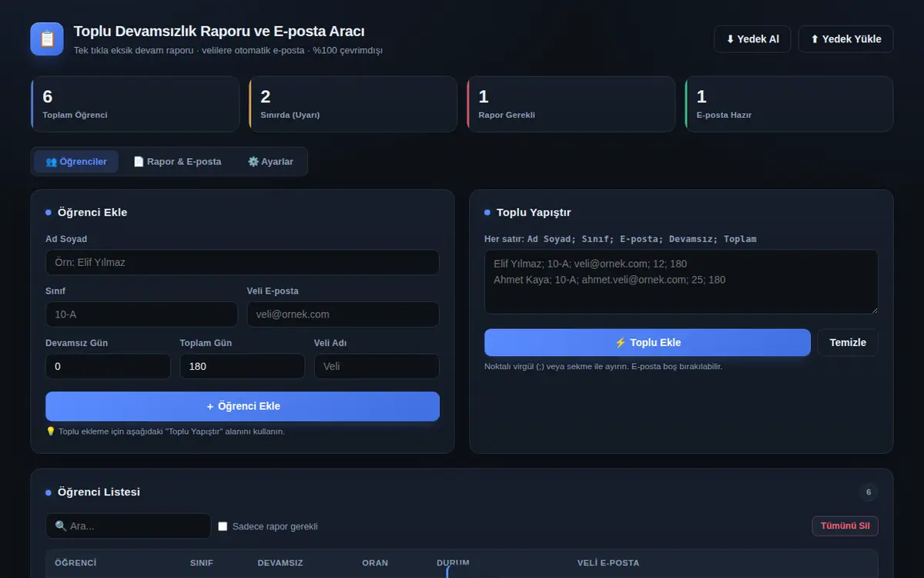
Task: Click the page title Toplu Devamsızlık Raporu
Action: [x=219, y=32]
